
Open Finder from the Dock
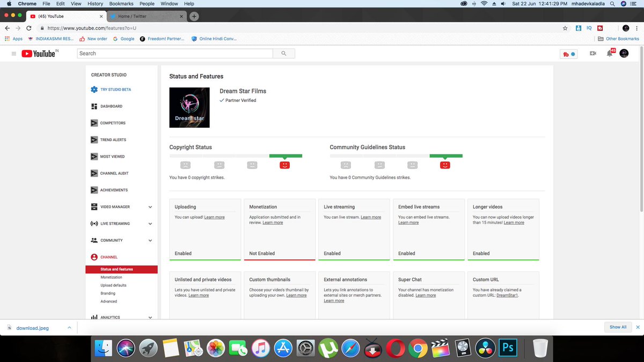coord(104,349)
